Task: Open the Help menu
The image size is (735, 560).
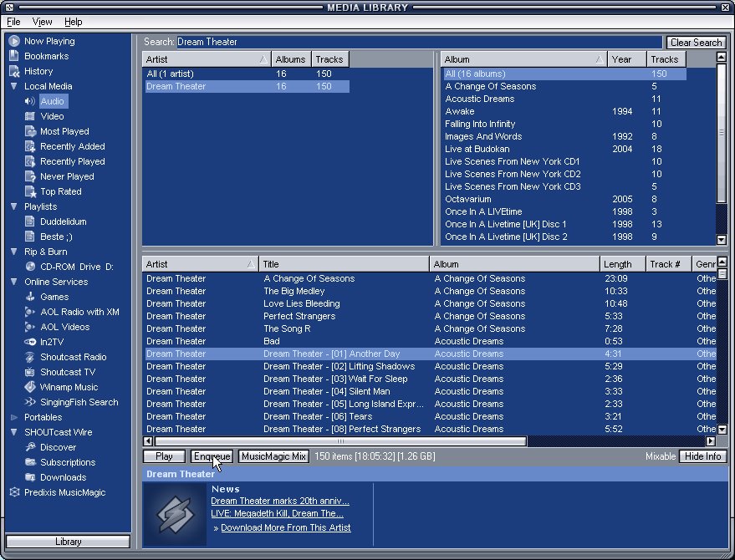Action: point(73,22)
